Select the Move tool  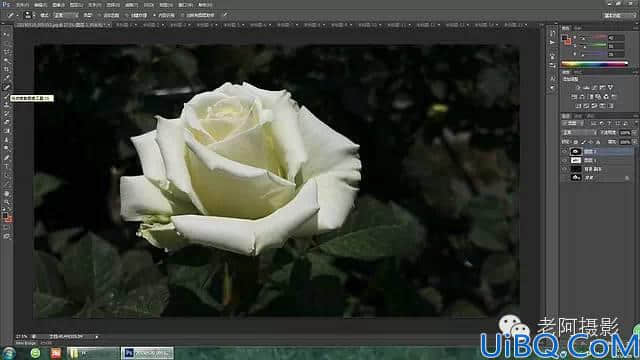tap(6, 35)
